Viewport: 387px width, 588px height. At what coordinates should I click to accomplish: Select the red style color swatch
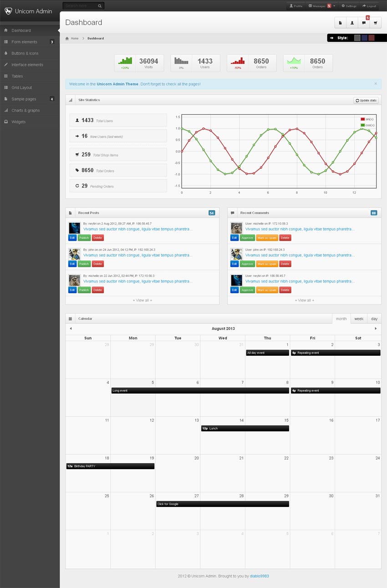(x=371, y=38)
